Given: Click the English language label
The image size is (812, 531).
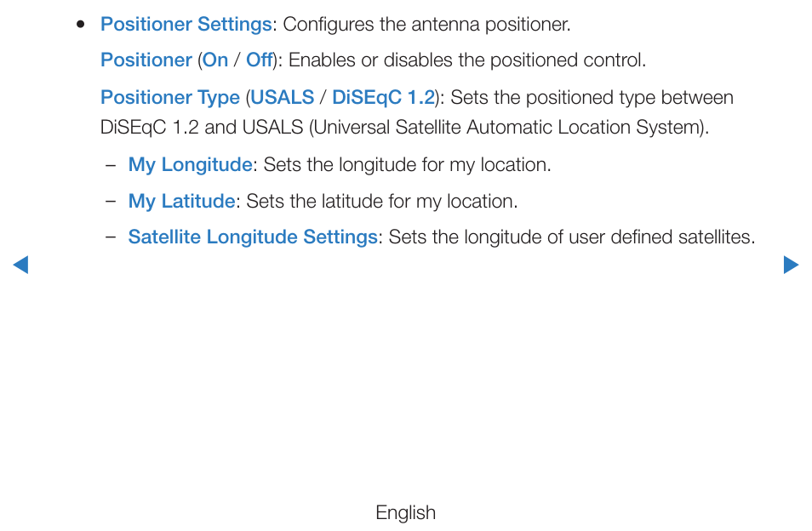Looking at the screenshot, I should [x=405, y=512].
